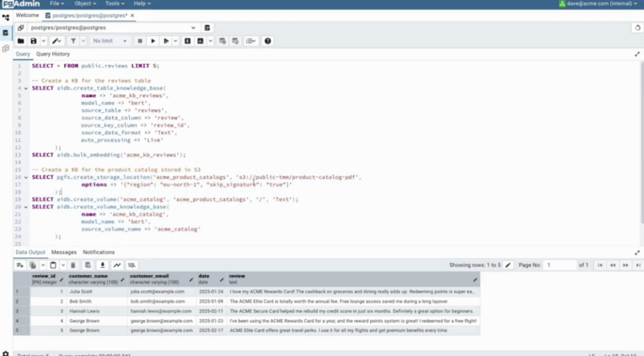Switch to the Notifications tab
This screenshot has height=356, width=644.
(x=98, y=252)
